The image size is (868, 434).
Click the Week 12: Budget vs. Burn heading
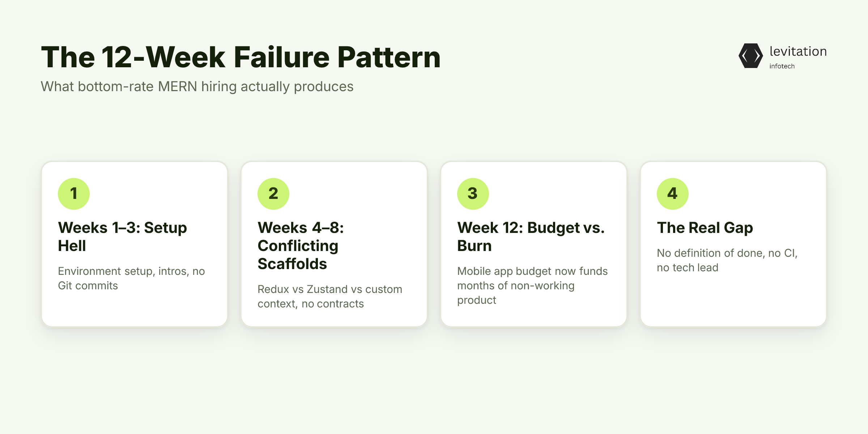pyautogui.click(x=531, y=237)
